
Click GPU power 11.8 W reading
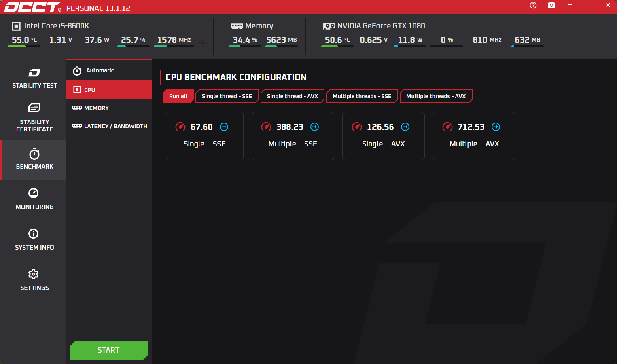[410, 40]
